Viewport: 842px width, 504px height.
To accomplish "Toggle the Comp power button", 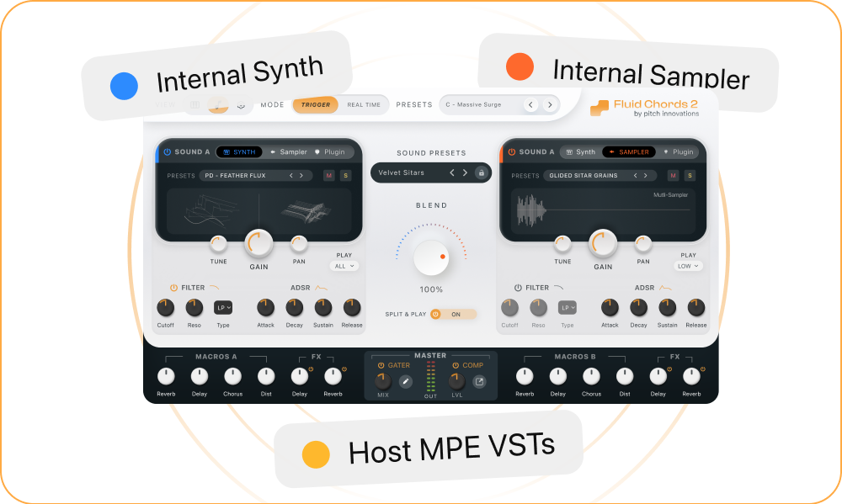I will point(456,365).
